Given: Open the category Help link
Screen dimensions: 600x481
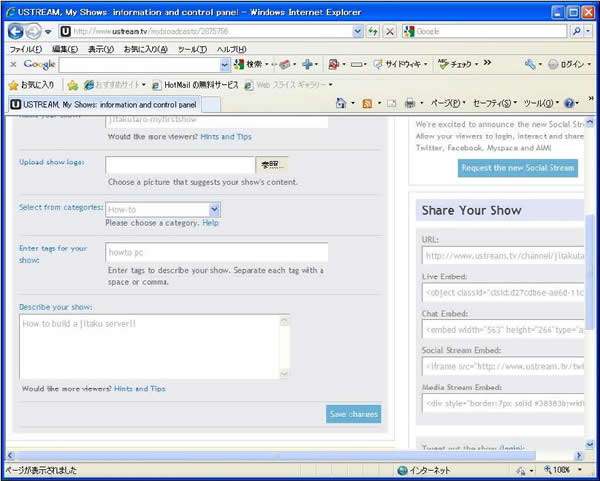Looking at the screenshot, I should [210, 223].
